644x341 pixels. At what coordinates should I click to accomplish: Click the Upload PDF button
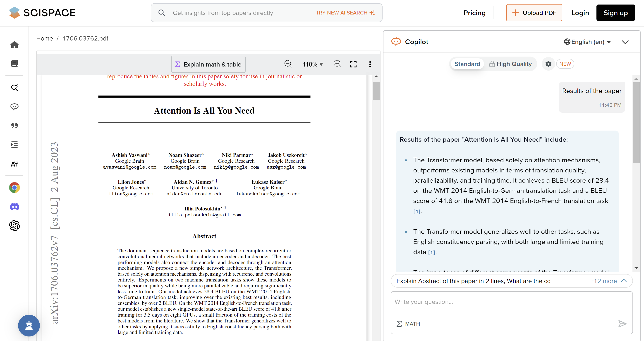click(534, 13)
